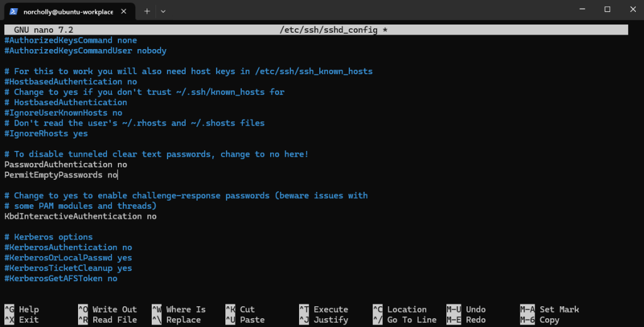Expand the new tab profile dropdown chevron
This screenshot has width=644, height=327.
[163, 11]
